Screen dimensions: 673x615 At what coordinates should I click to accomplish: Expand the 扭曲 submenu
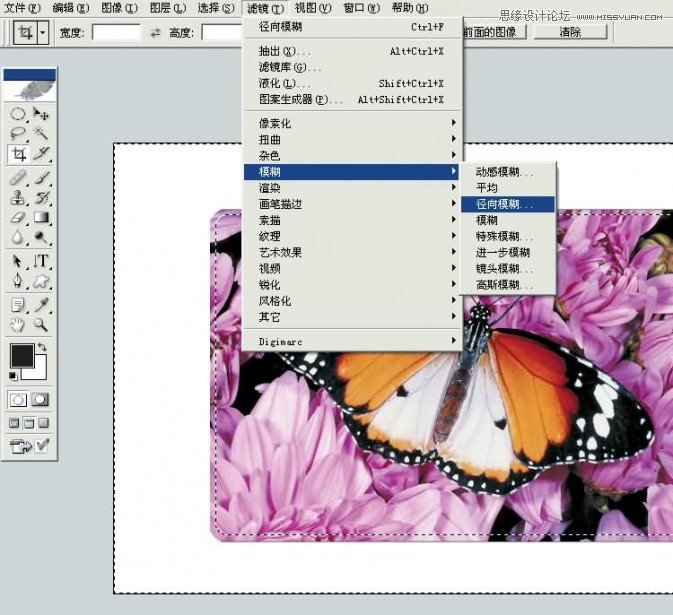352,139
